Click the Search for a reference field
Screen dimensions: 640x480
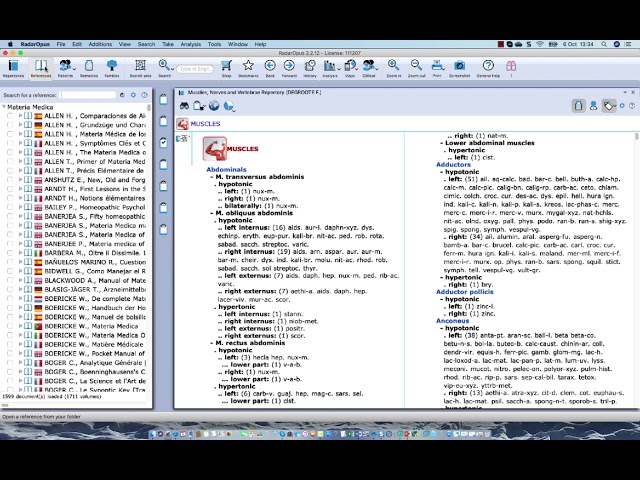[x=88, y=95]
